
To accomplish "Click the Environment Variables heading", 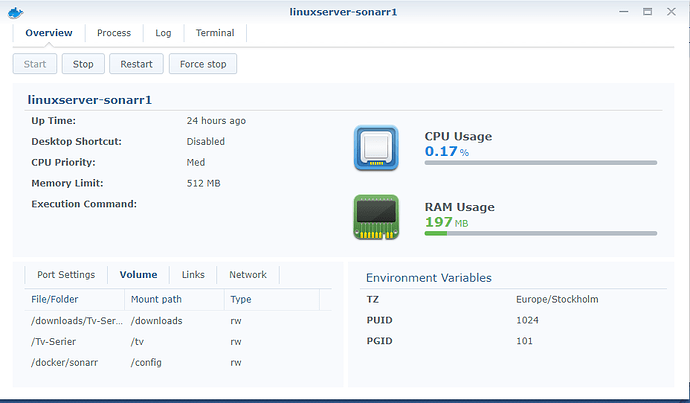I will 429,278.
